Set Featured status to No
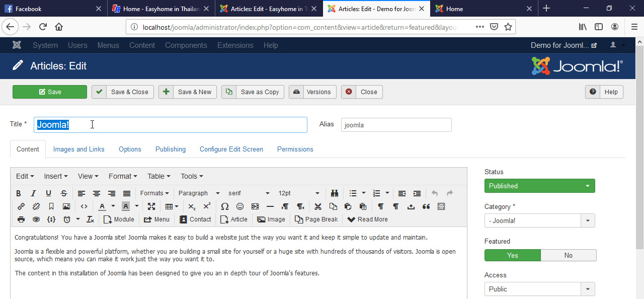644x299 pixels. coord(568,255)
